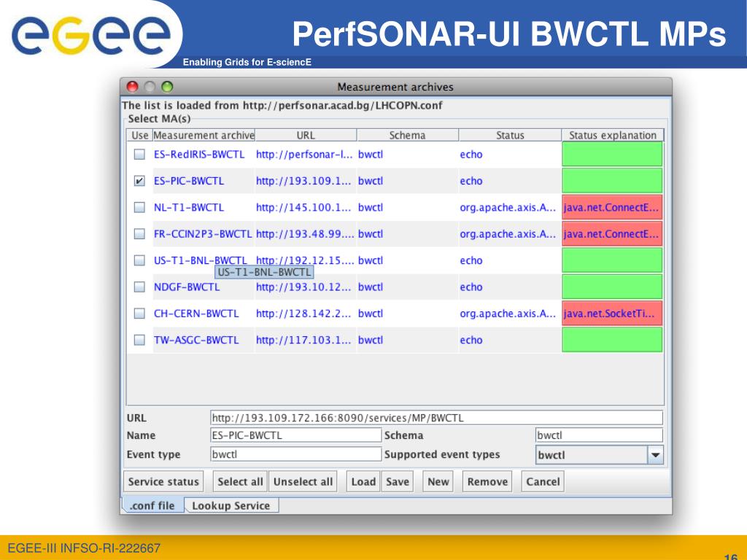Click the Status column header
Viewport: 747px width, 560px height.
pyautogui.click(x=510, y=135)
